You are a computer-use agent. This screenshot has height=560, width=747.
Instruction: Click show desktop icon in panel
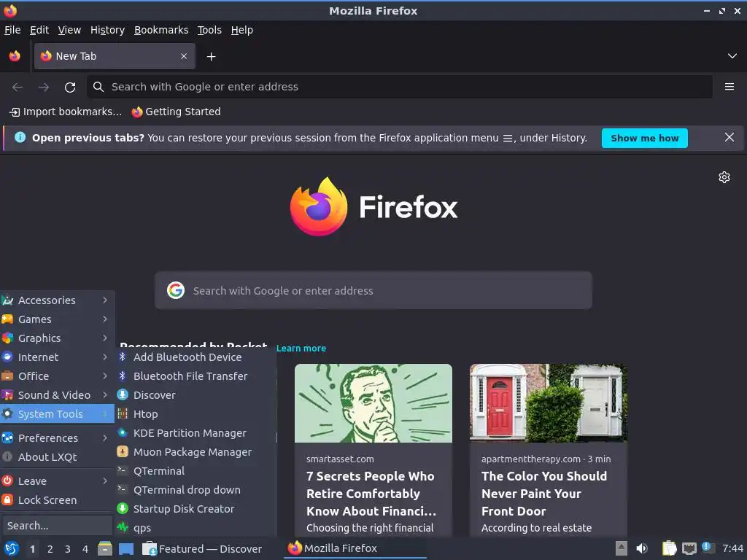point(125,548)
